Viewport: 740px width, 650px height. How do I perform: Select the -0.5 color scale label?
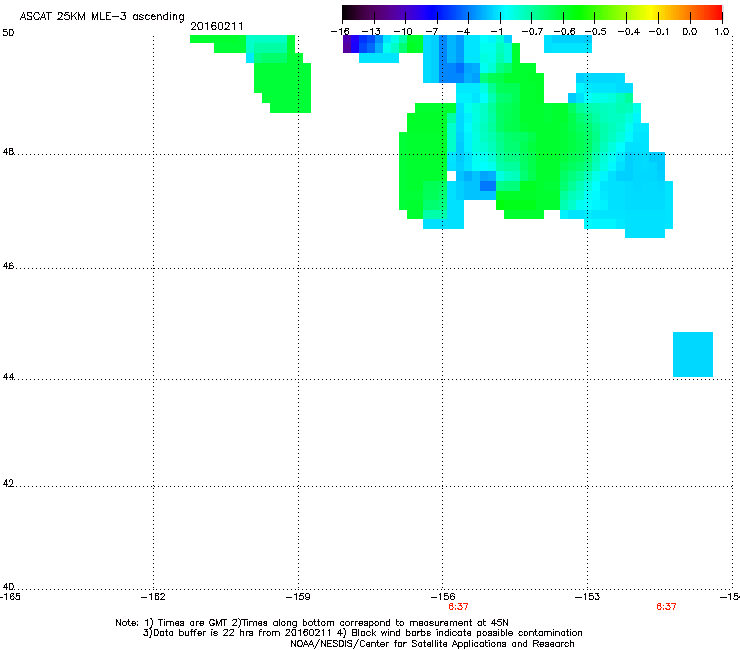point(596,32)
